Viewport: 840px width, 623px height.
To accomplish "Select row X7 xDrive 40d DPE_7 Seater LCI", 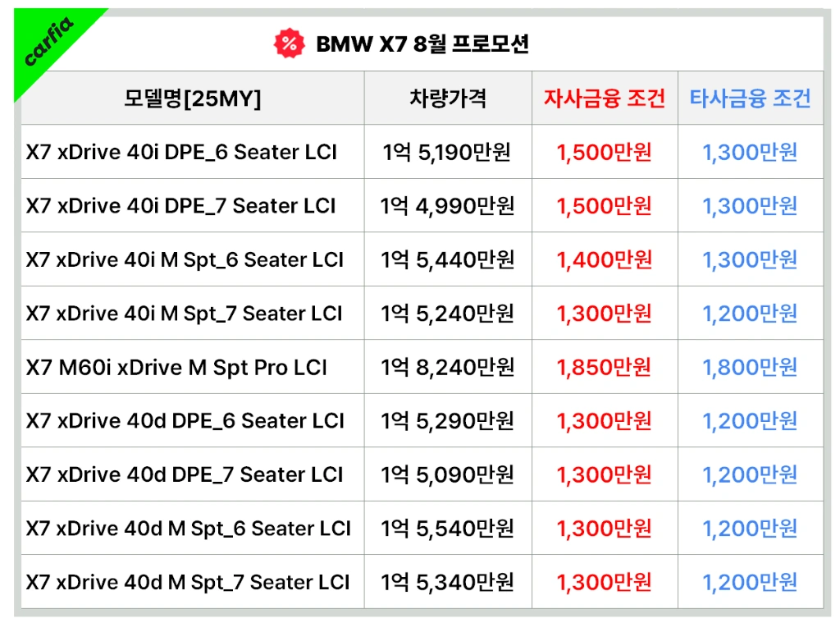I will pyautogui.click(x=422, y=474).
